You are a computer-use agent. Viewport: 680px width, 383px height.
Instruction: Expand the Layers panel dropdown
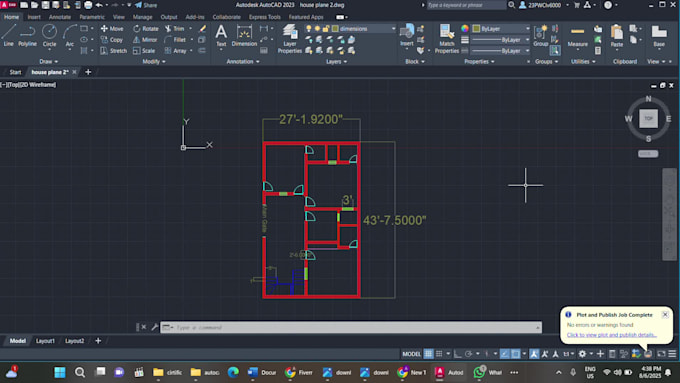[x=337, y=62]
